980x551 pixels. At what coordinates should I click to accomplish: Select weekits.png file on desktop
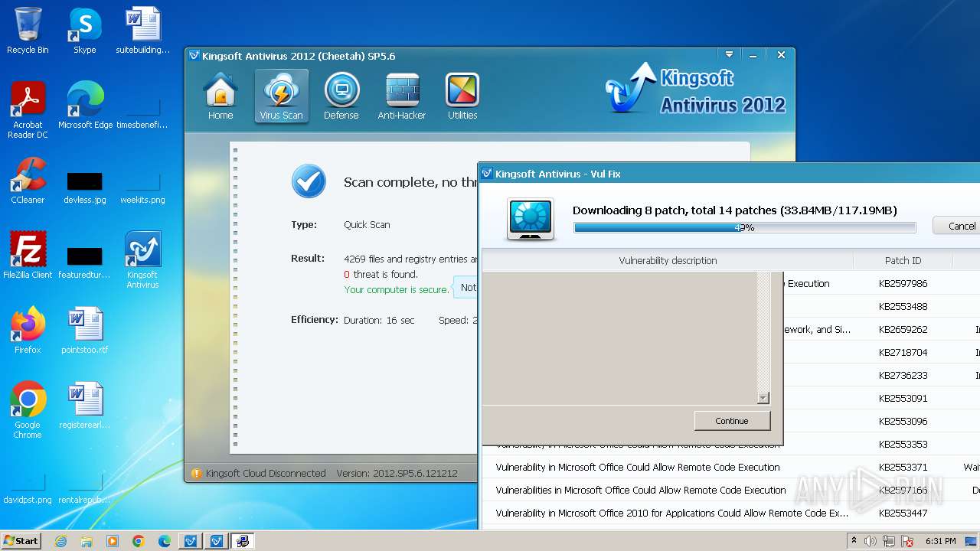(x=143, y=188)
